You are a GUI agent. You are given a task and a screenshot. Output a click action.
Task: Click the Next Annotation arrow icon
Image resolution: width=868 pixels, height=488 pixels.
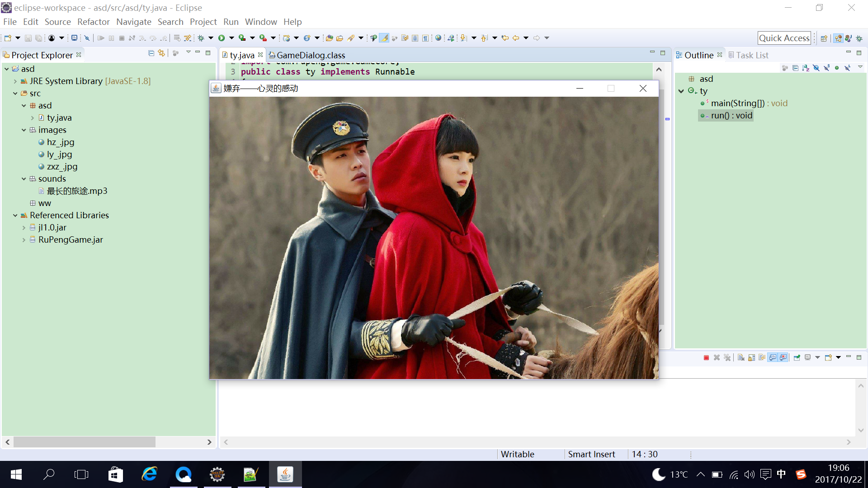tap(463, 38)
